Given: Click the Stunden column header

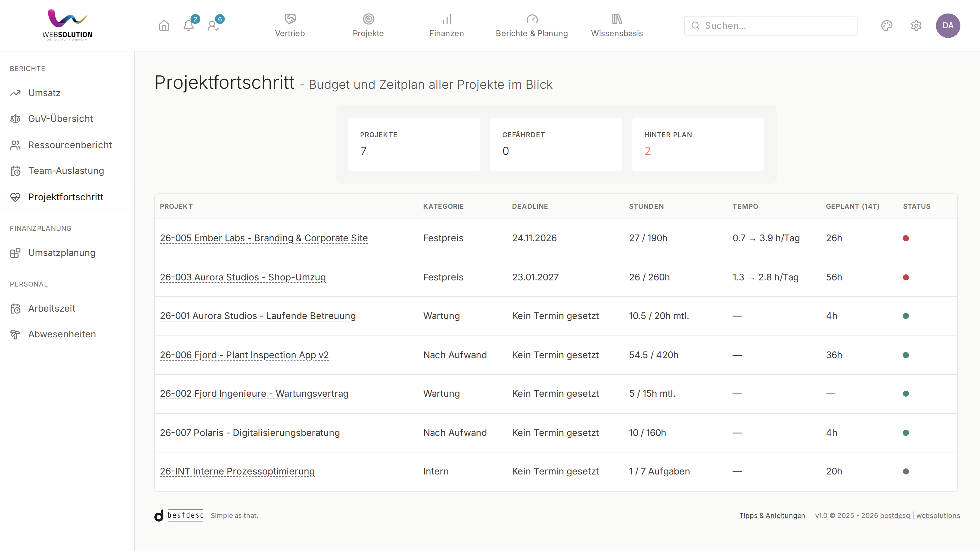Looking at the screenshot, I should pyautogui.click(x=646, y=207).
